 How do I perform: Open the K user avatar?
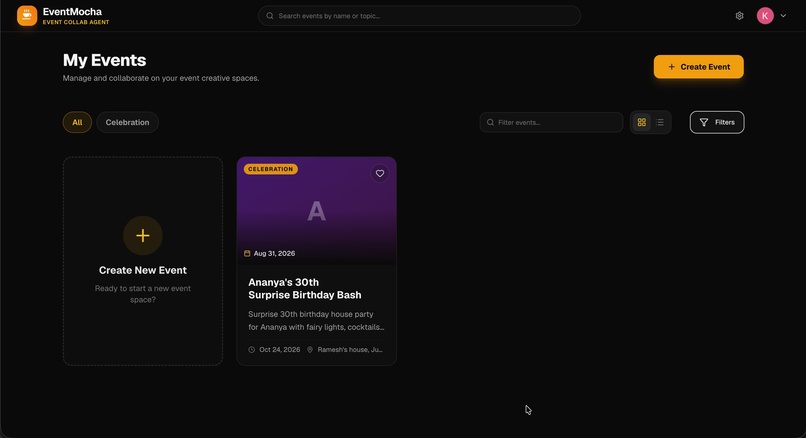click(765, 16)
